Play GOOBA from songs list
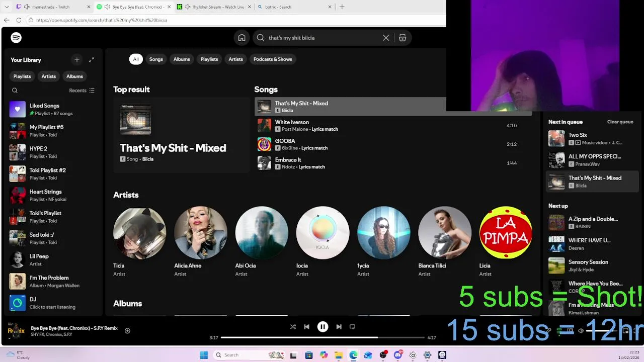Viewport: 644px width, 362px height. (393, 144)
